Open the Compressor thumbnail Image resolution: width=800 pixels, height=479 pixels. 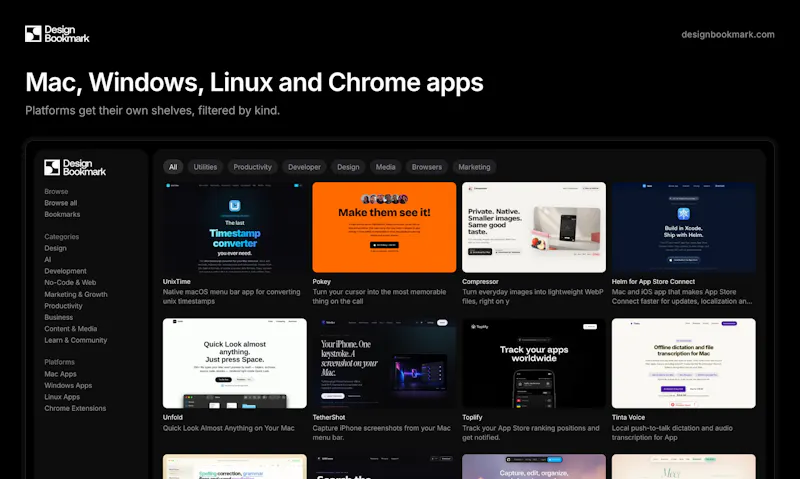tap(534, 227)
